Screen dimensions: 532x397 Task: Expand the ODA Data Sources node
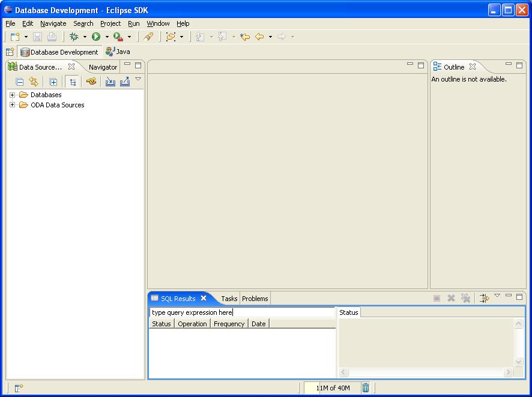coord(12,105)
